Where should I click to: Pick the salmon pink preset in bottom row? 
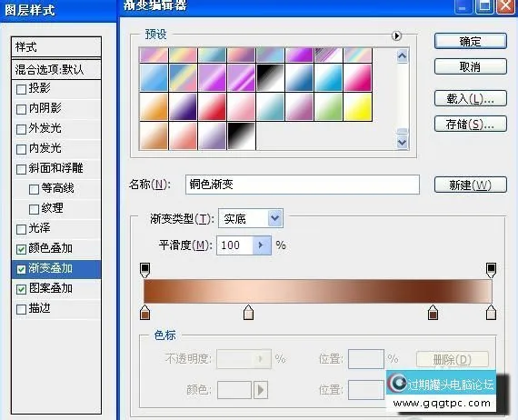[x=183, y=135]
